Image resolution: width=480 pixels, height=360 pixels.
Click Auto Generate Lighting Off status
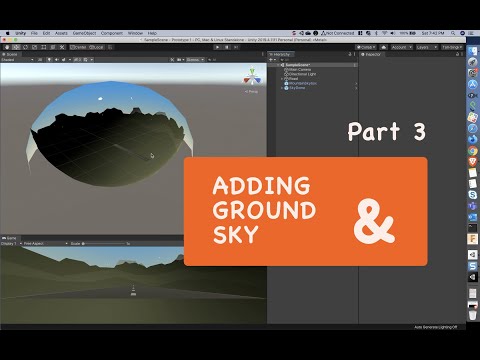[x=435, y=327]
